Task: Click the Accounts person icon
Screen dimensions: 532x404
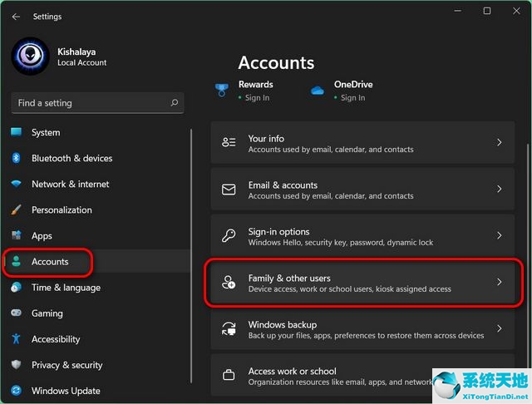Action: [x=16, y=261]
